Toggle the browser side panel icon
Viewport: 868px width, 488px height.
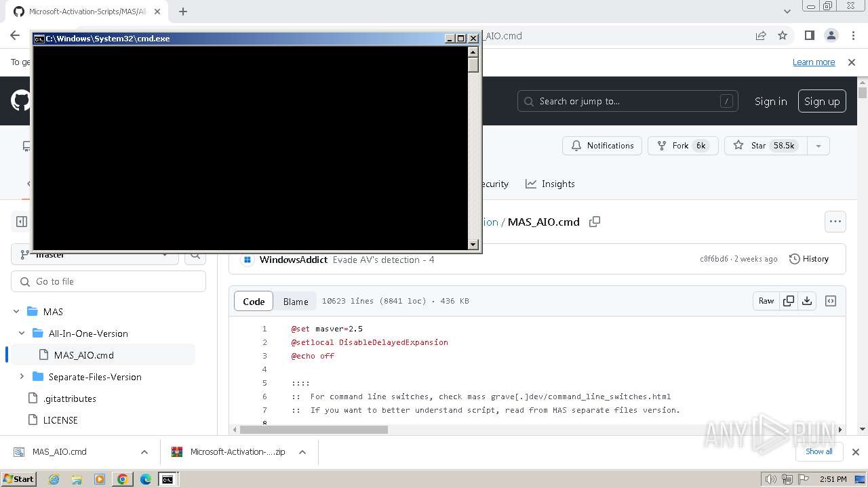point(809,36)
